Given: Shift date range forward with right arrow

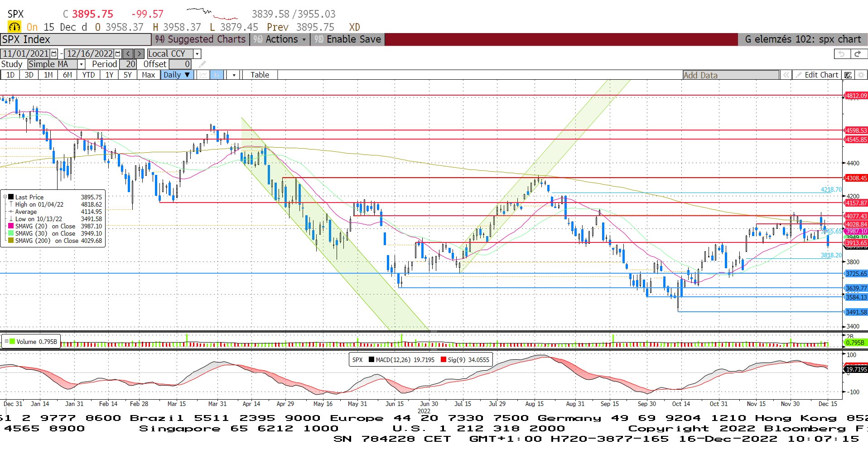Looking at the screenshot, I should (139, 53).
